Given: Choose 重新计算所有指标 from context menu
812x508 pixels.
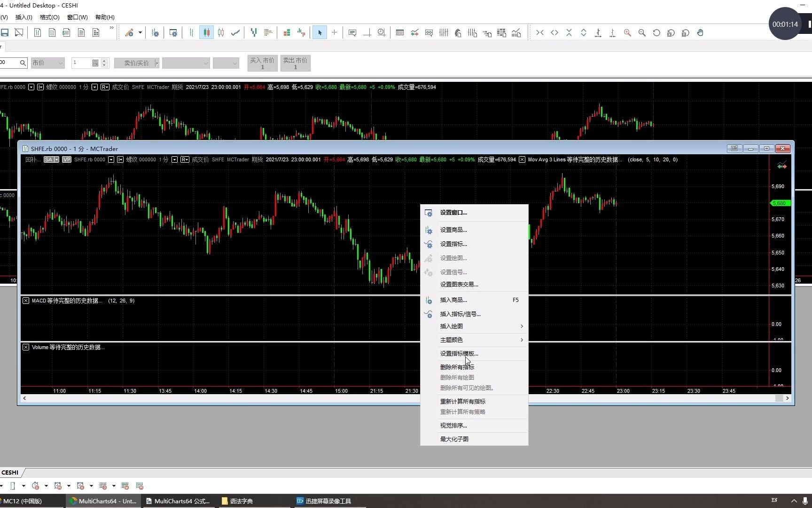Looking at the screenshot, I should [474, 402].
